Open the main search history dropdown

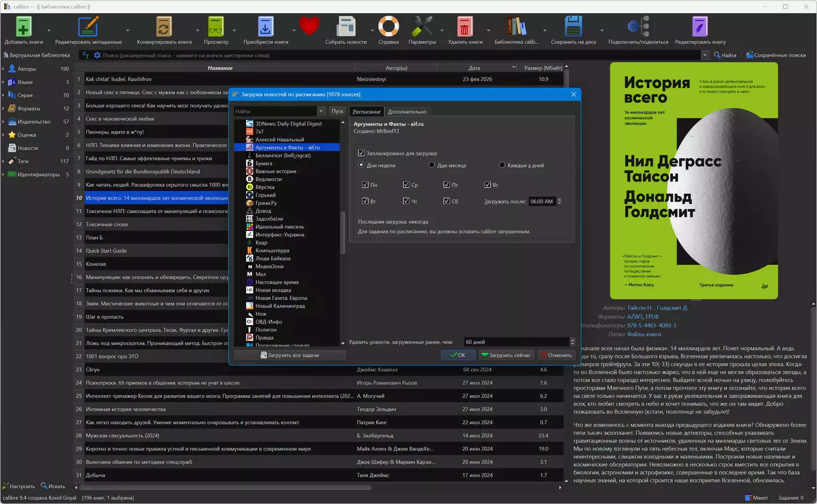tap(704, 55)
